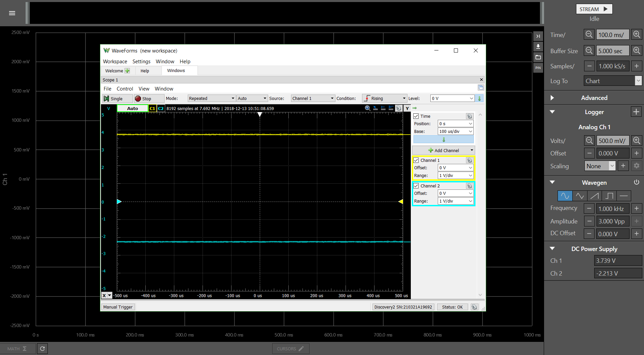Image resolution: width=644 pixels, height=355 pixels.
Task: Uncheck the Channel 2 checkbox
Action: coord(416,186)
